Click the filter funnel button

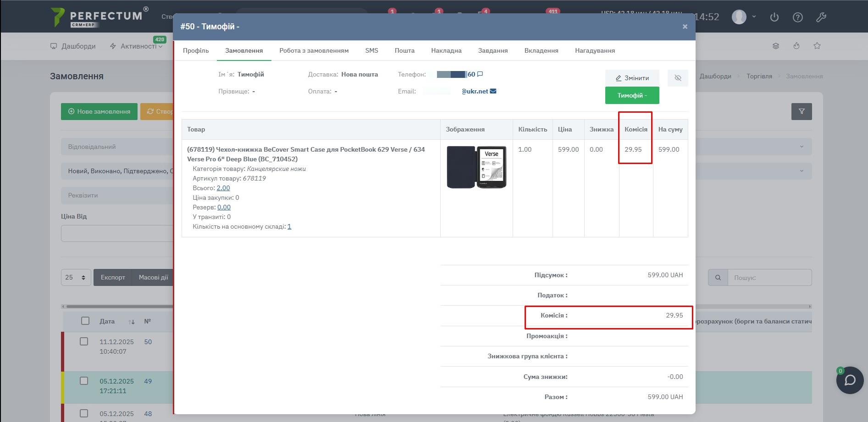(801, 111)
